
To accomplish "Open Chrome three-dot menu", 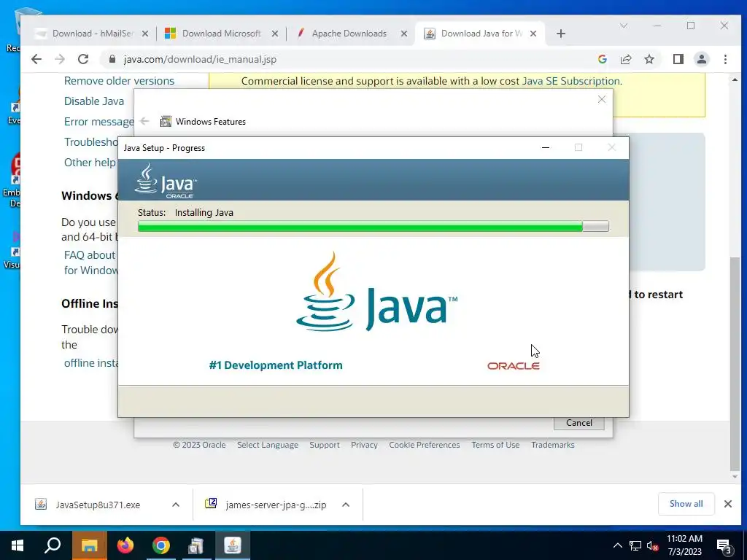I will point(725,59).
